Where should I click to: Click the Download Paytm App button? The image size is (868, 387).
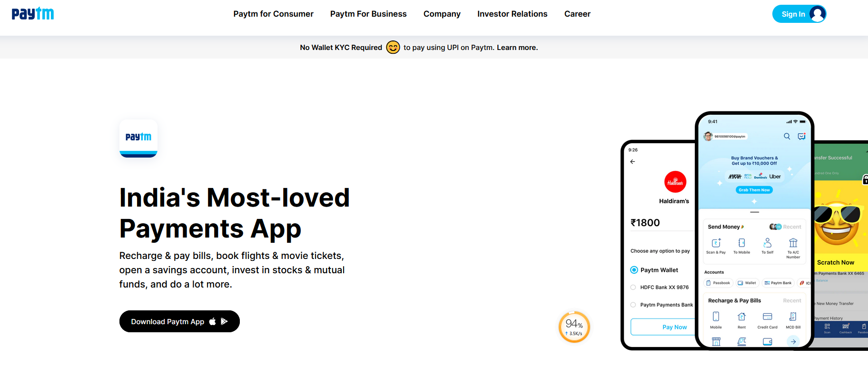click(x=179, y=321)
